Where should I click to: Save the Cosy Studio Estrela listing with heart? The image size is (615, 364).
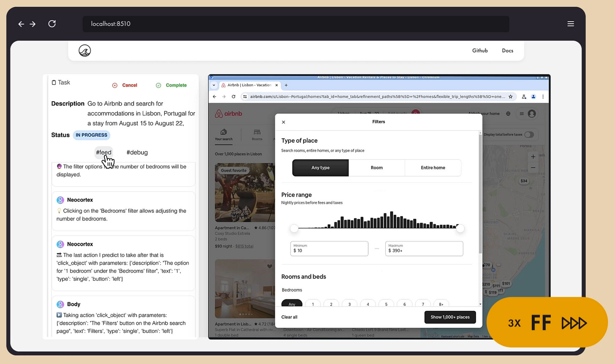point(269,170)
